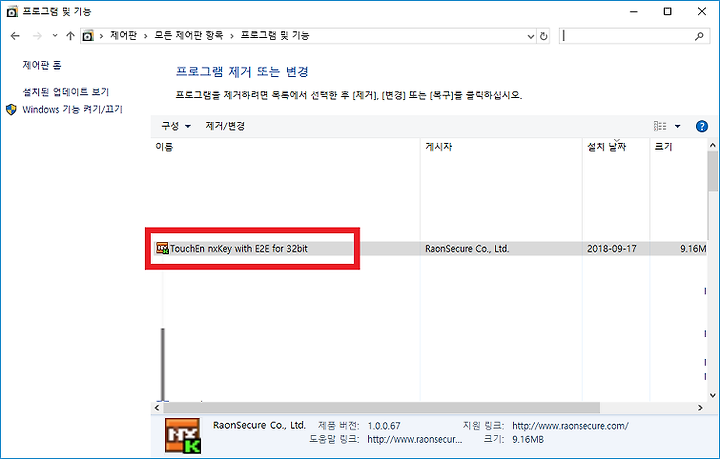Click the truncated help link http://www.raonsecur...
Screen dimensions: 720x459
(x=415, y=439)
